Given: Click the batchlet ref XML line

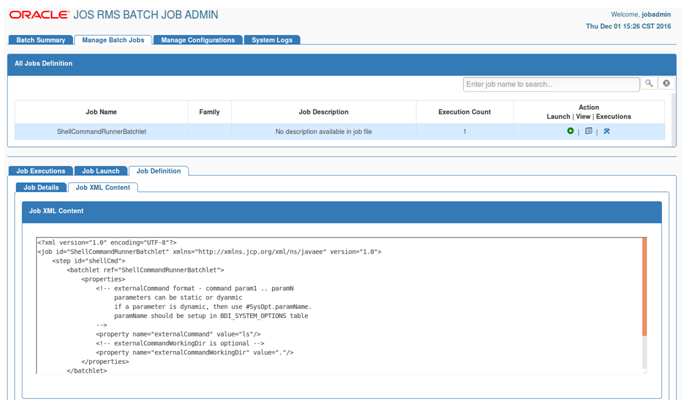Looking at the screenshot, I should pyautogui.click(x=145, y=270).
